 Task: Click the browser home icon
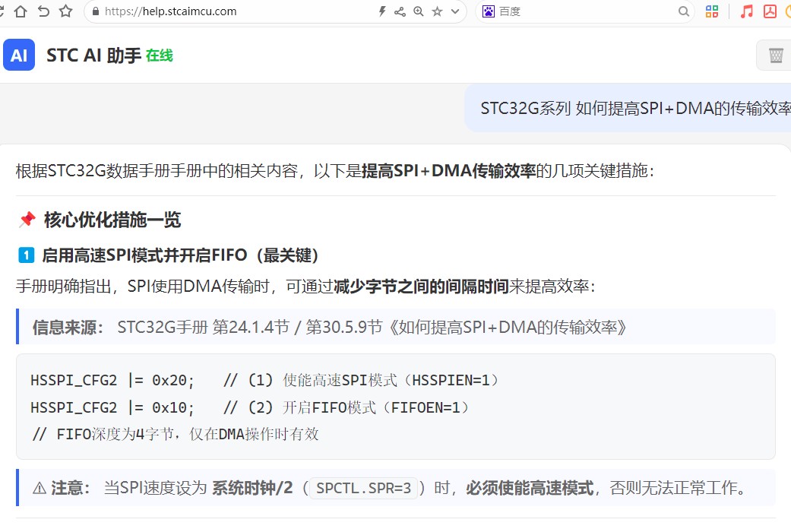(x=21, y=11)
